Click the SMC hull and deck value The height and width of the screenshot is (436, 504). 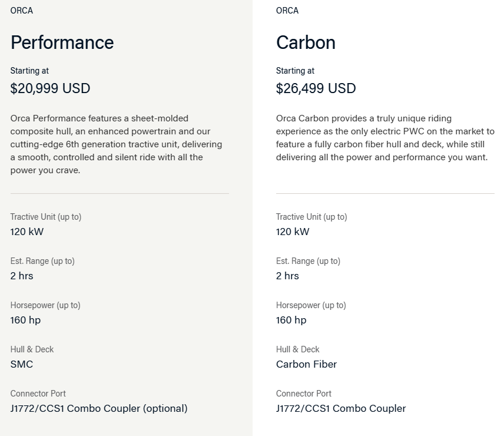(22, 364)
